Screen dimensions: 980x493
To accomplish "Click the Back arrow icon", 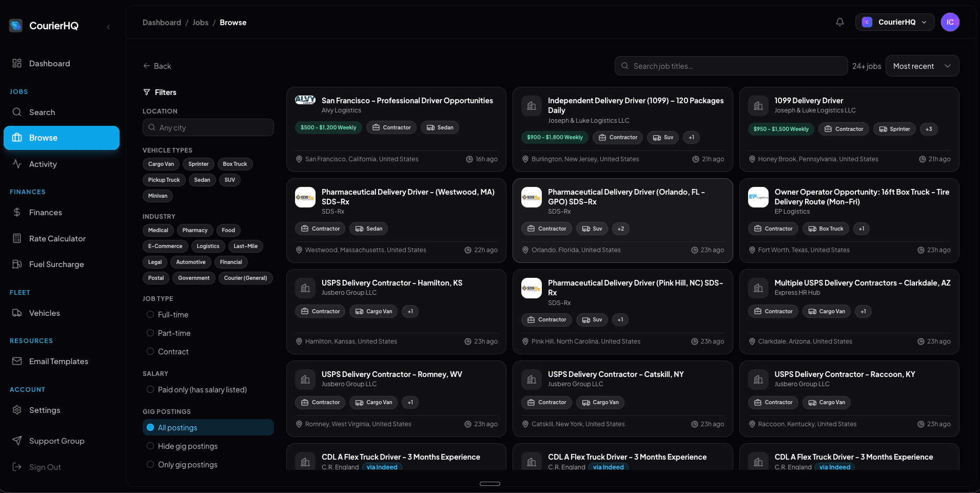I will tap(147, 66).
